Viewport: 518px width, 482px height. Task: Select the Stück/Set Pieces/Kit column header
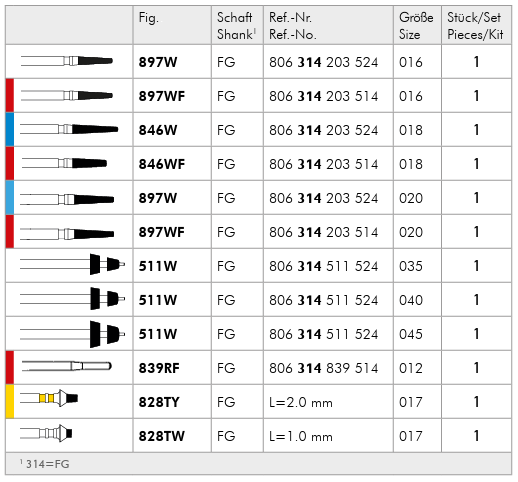point(476,25)
